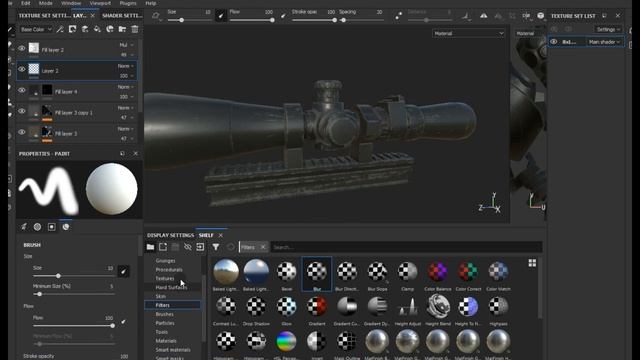
Task: Change Layer 2 Norm blend mode
Action: tap(126, 66)
